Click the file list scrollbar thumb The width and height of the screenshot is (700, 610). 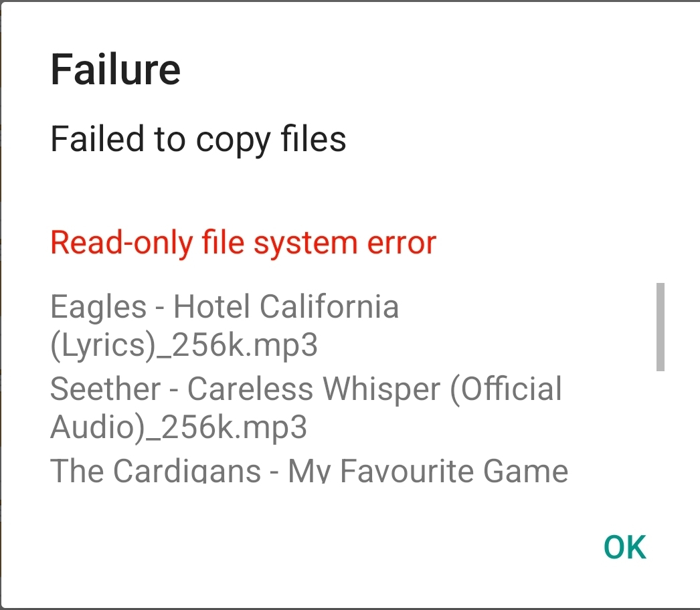(661, 326)
